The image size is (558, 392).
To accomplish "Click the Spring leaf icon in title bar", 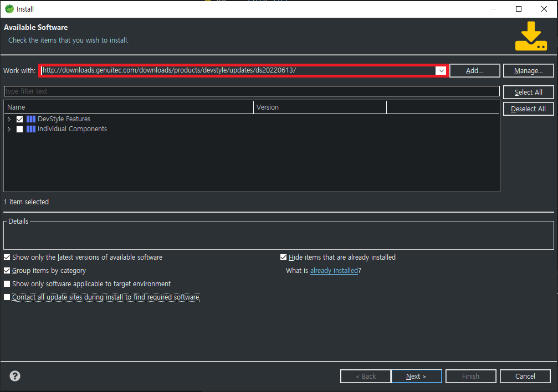I will click(9, 9).
